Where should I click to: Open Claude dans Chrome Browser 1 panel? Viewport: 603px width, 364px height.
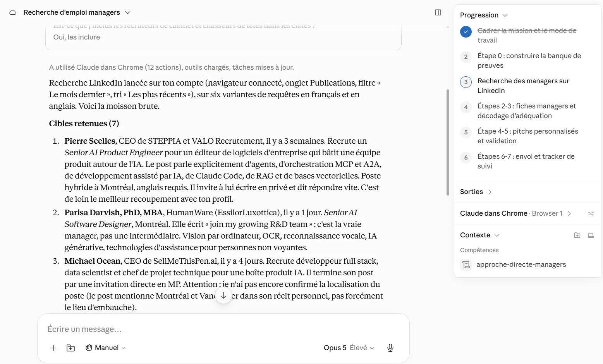(515, 213)
